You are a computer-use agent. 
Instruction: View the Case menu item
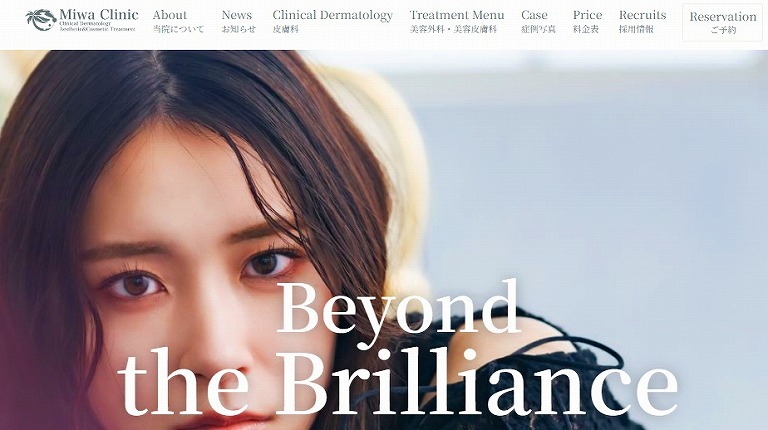coord(534,15)
